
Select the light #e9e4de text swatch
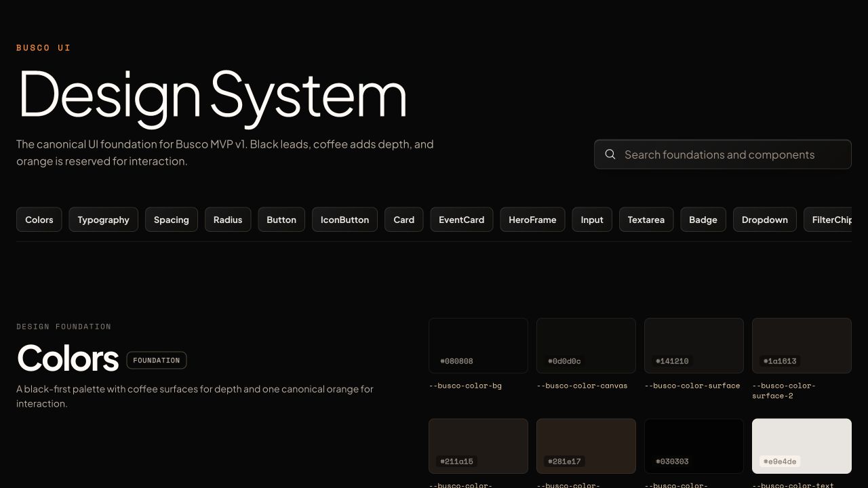pos(802,446)
